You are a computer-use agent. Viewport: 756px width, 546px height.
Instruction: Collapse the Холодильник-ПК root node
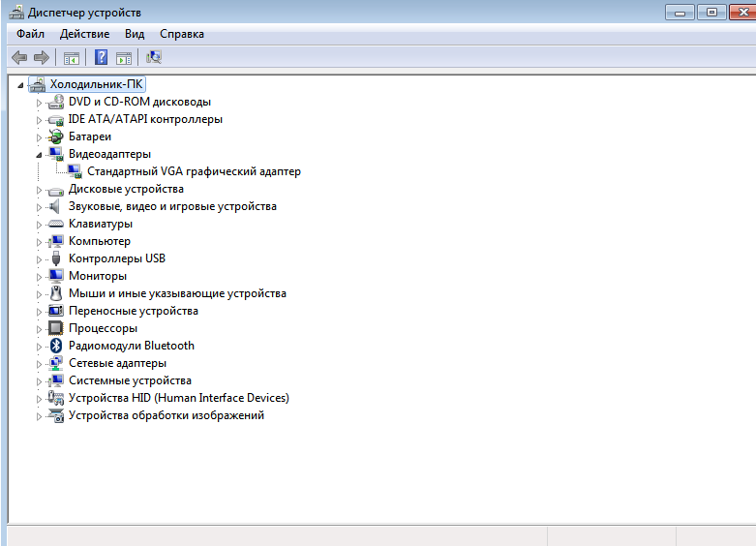pos(20,85)
